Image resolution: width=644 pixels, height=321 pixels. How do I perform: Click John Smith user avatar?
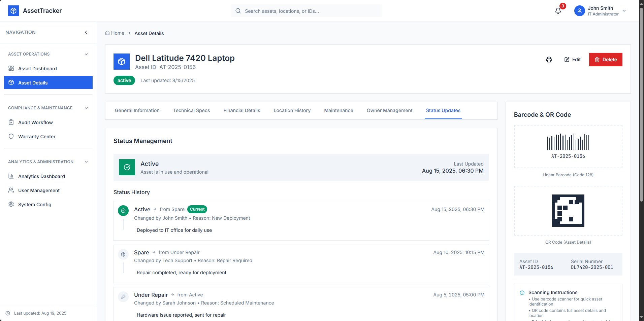pos(579,11)
